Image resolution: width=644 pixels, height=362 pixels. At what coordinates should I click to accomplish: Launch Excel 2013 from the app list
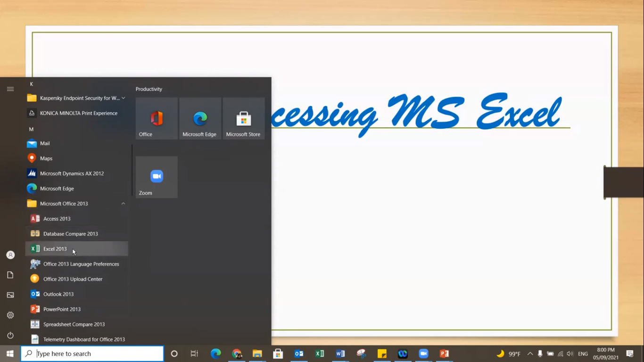55,249
